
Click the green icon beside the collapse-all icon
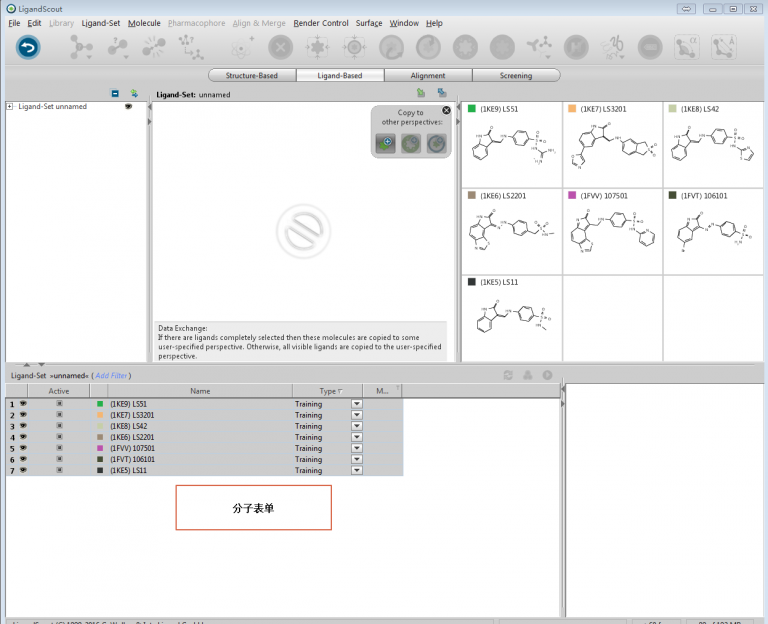134,93
